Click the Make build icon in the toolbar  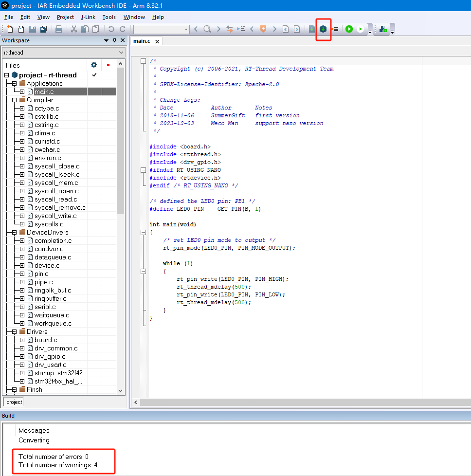click(x=324, y=29)
